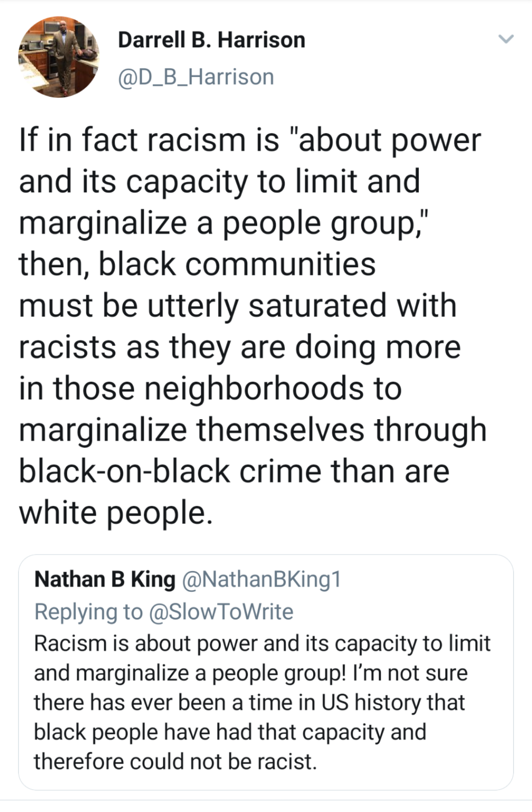Click the line "marginalize themselves through"
This screenshot has width=532, height=812.
pos(253,430)
